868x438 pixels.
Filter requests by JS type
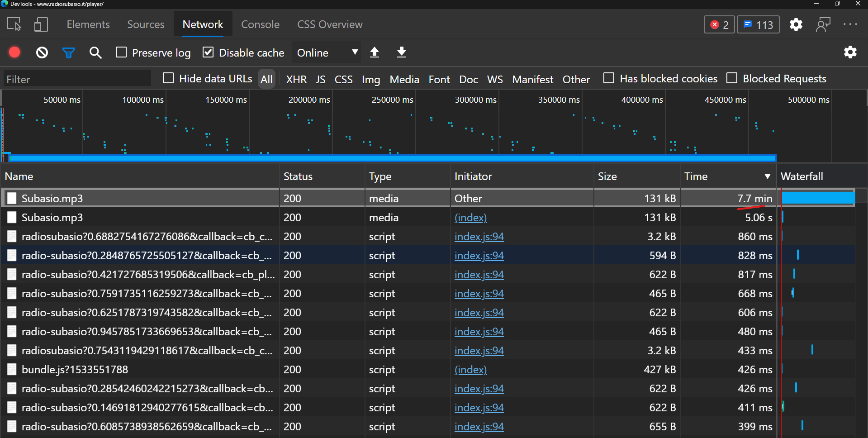coord(321,80)
